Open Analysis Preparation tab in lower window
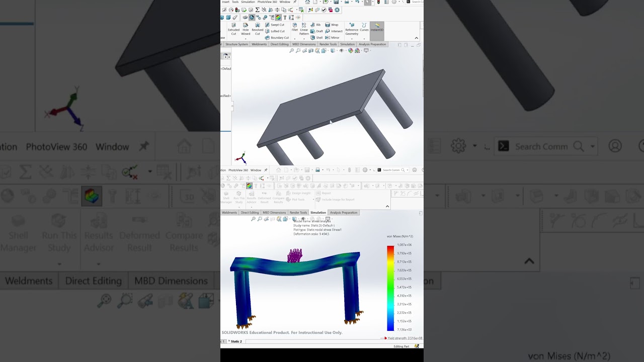The image size is (644, 362). [x=344, y=213]
